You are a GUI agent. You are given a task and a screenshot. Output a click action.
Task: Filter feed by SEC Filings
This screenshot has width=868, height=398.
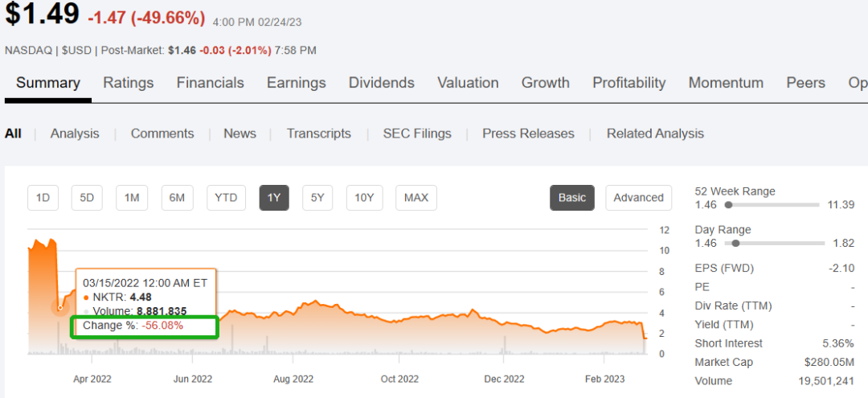416,133
